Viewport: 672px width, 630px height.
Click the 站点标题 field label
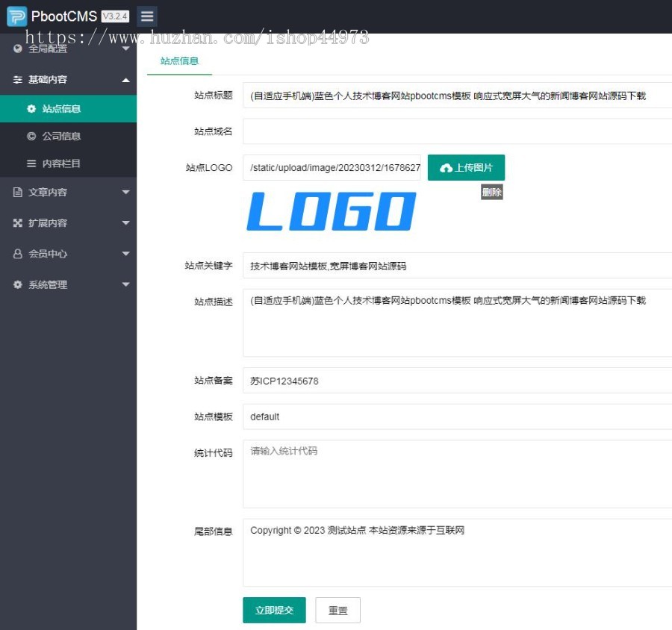[x=214, y=95]
